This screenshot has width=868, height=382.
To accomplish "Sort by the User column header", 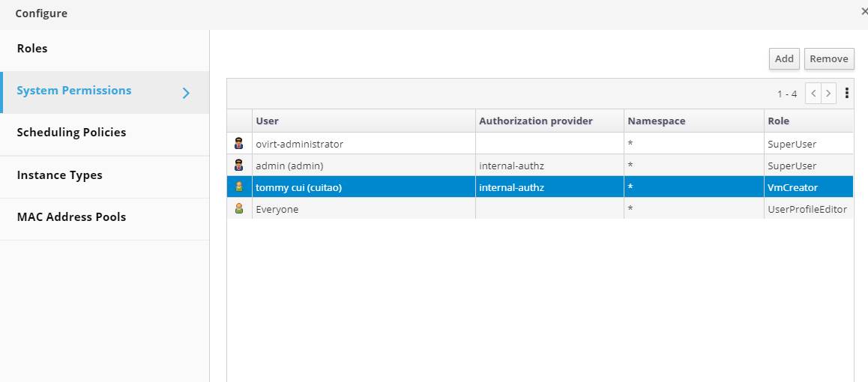I will coord(268,121).
